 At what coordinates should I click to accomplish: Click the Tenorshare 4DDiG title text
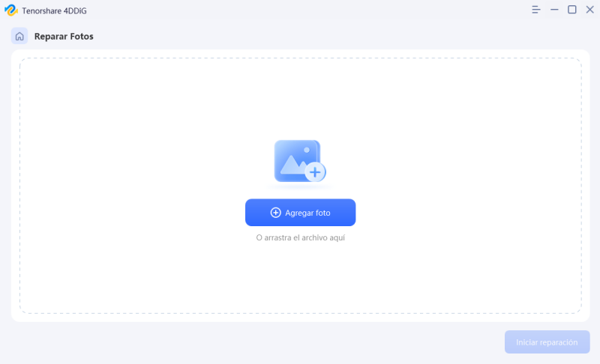tap(54, 10)
